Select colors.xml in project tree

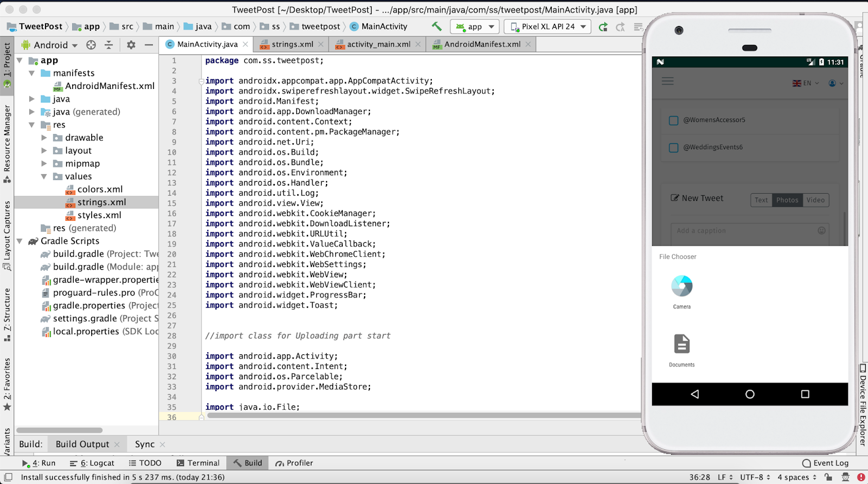click(94, 189)
